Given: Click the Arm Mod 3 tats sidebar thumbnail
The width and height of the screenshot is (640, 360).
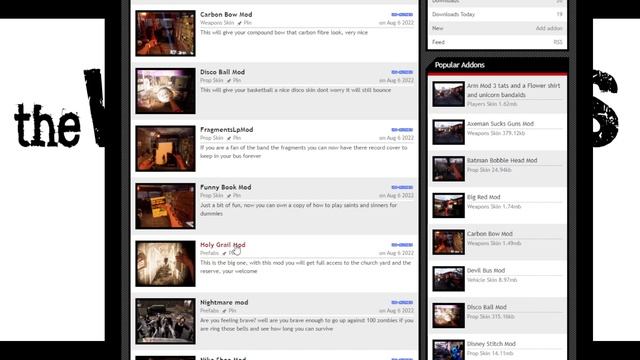Looking at the screenshot, I should [449, 94].
